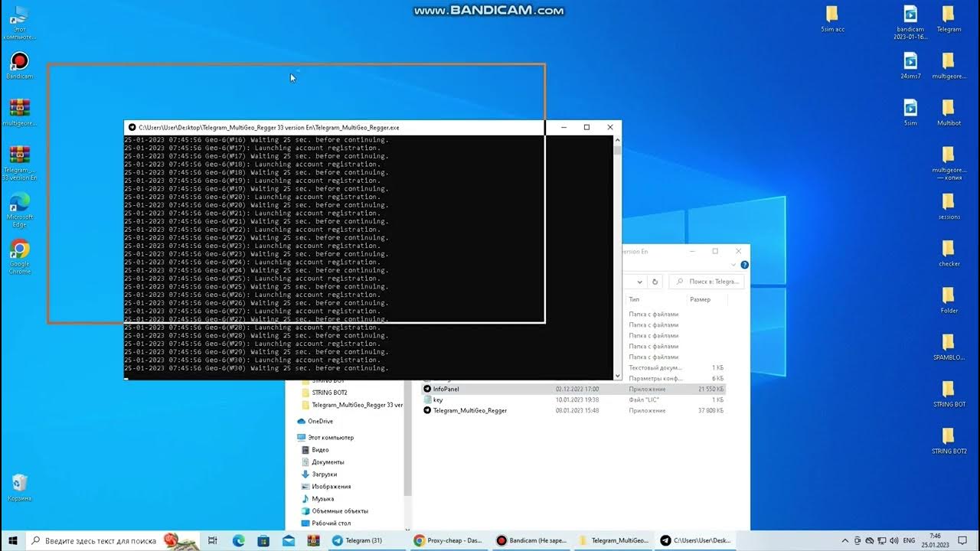Select STRING BOT2 in the navigation pane
This screenshot has height=551, width=980.
click(x=329, y=393)
